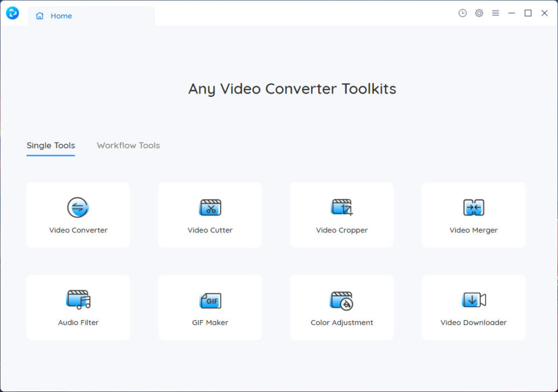The image size is (558, 392).
Task: Select the Video Merger icon
Action: coord(474,207)
